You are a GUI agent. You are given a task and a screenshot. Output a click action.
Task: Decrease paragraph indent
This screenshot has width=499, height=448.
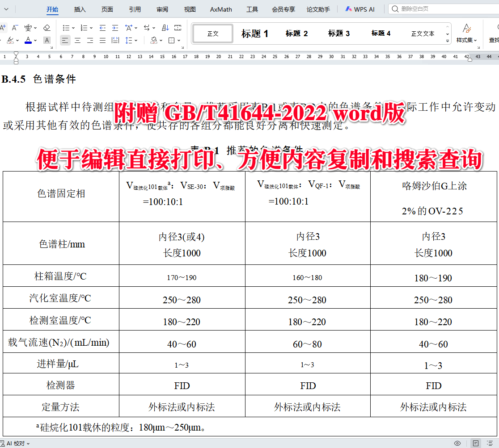[102, 28]
